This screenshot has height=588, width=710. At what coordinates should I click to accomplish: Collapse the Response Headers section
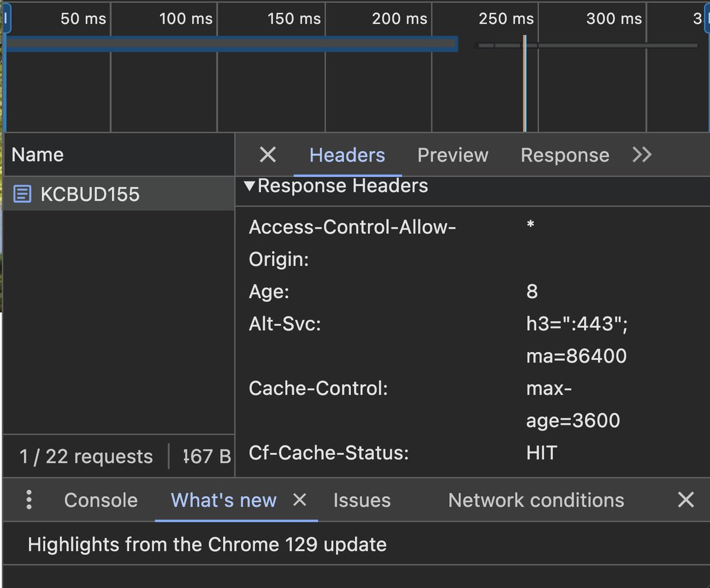click(x=250, y=185)
